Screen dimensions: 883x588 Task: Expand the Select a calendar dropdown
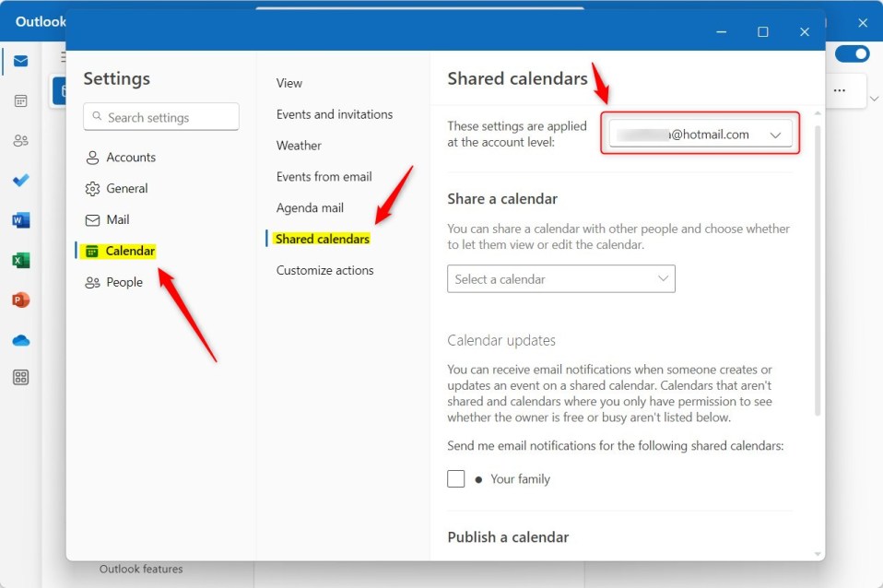[x=560, y=278]
